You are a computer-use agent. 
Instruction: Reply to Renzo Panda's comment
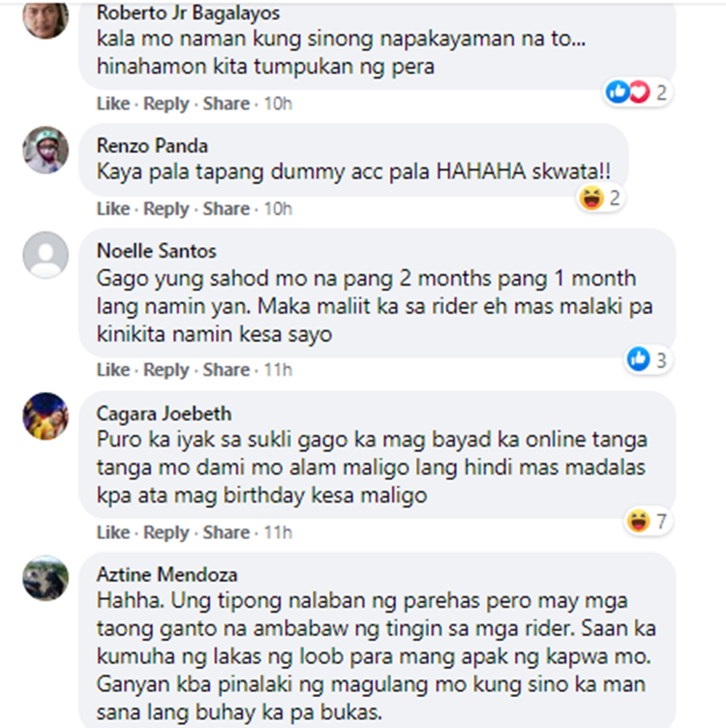click(x=166, y=208)
